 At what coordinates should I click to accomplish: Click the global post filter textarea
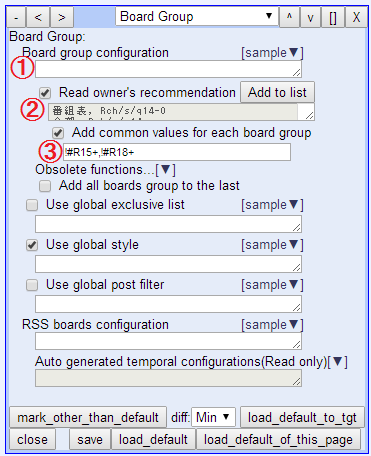point(168,304)
